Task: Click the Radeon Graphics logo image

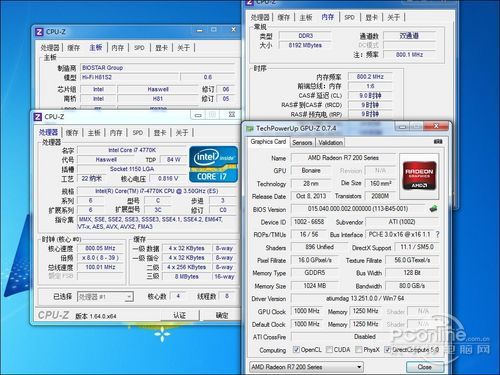Action: (419, 176)
